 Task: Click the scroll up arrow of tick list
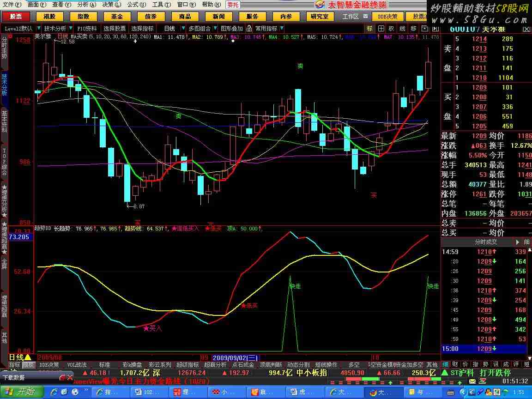click(x=530, y=250)
